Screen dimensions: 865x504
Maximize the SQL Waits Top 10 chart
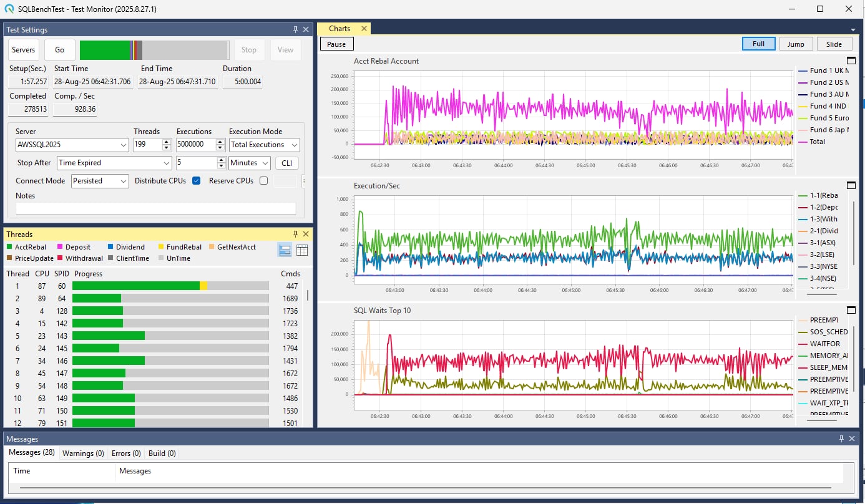click(851, 310)
